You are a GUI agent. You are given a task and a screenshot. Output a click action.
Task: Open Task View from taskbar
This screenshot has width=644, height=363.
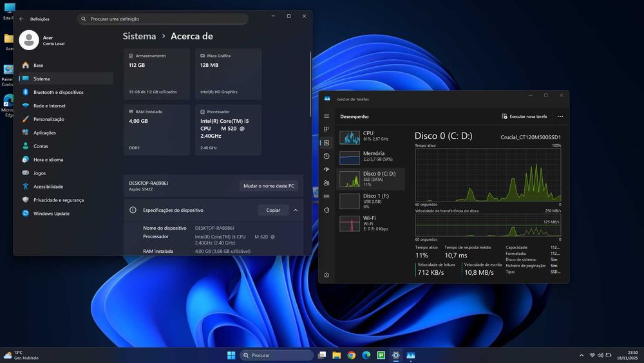coord(322,355)
